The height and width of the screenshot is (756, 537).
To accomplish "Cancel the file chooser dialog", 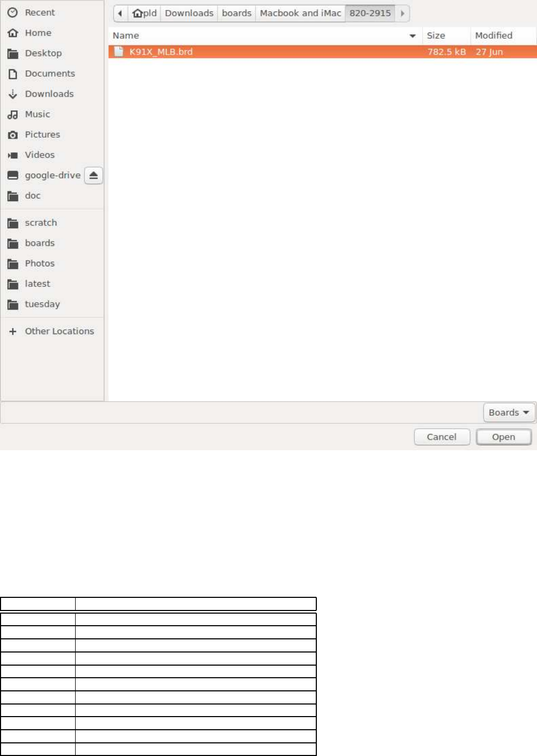I will click(x=441, y=437).
